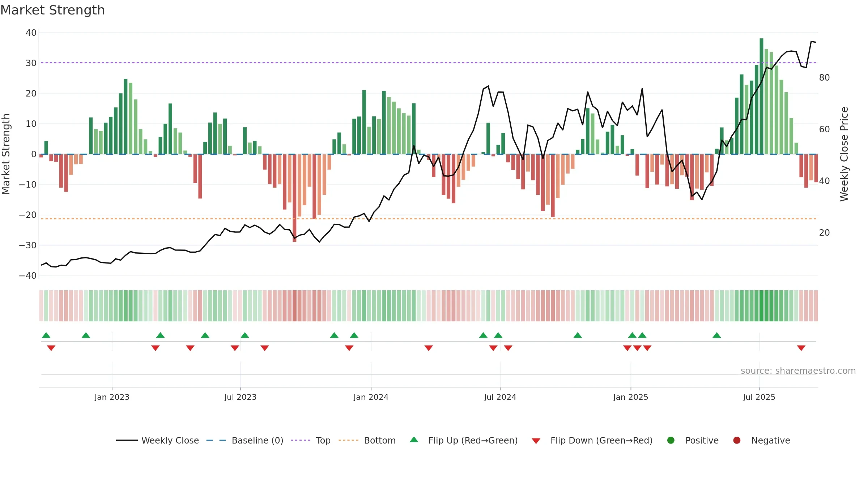Click the chart title Market Strength at top
The width and height of the screenshot is (868, 488).
(52, 10)
